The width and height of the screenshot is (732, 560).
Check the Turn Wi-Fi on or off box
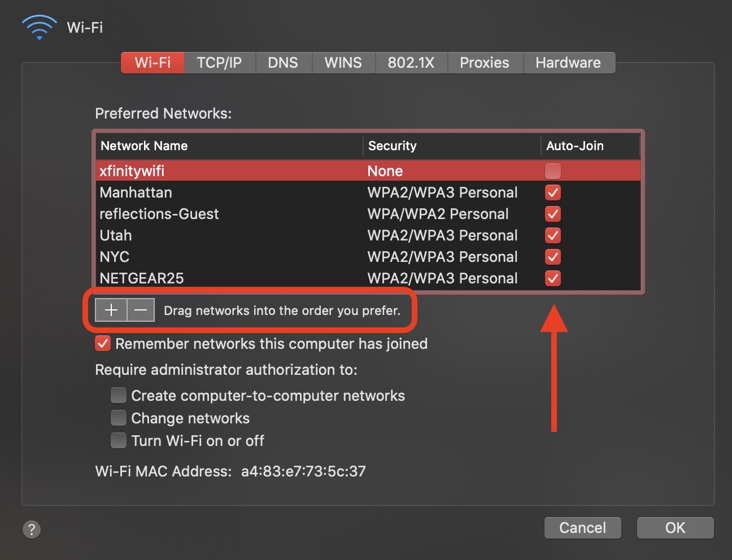pyautogui.click(x=119, y=440)
